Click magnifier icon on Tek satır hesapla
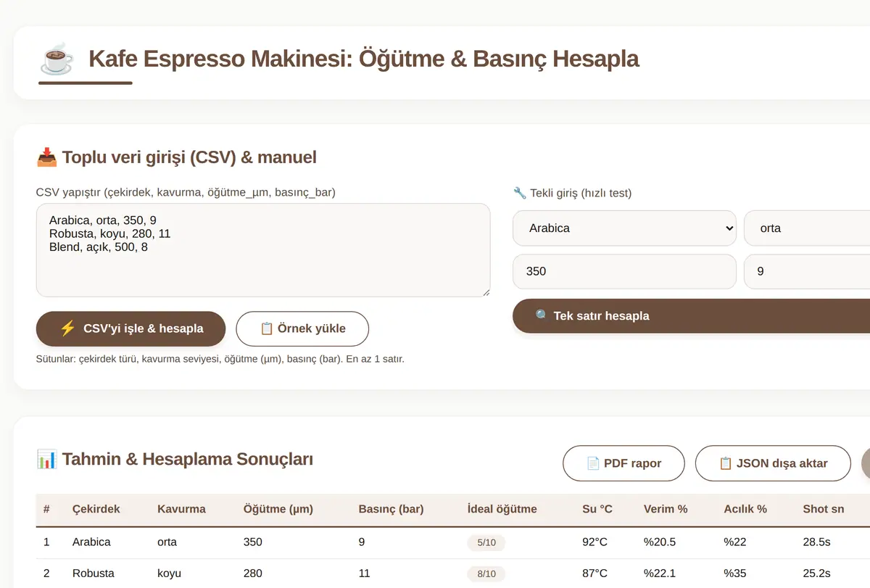 coord(542,316)
